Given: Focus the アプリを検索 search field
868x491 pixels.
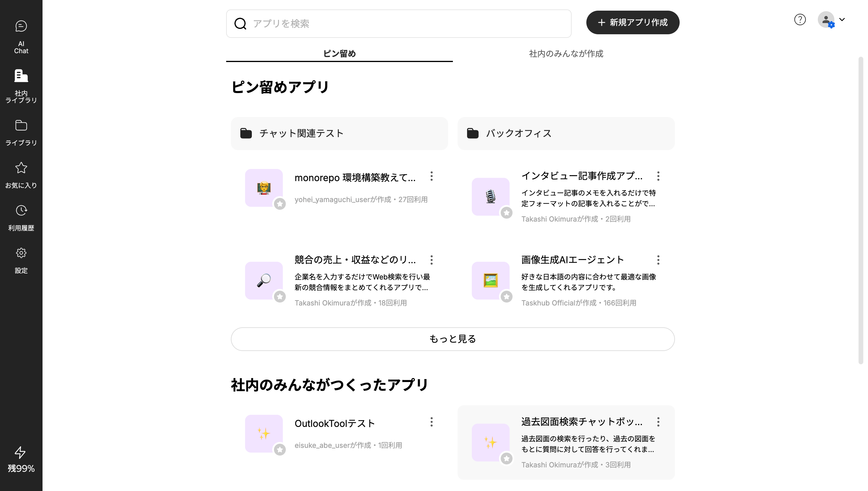Looking at the screenshot, I should 404,24.
